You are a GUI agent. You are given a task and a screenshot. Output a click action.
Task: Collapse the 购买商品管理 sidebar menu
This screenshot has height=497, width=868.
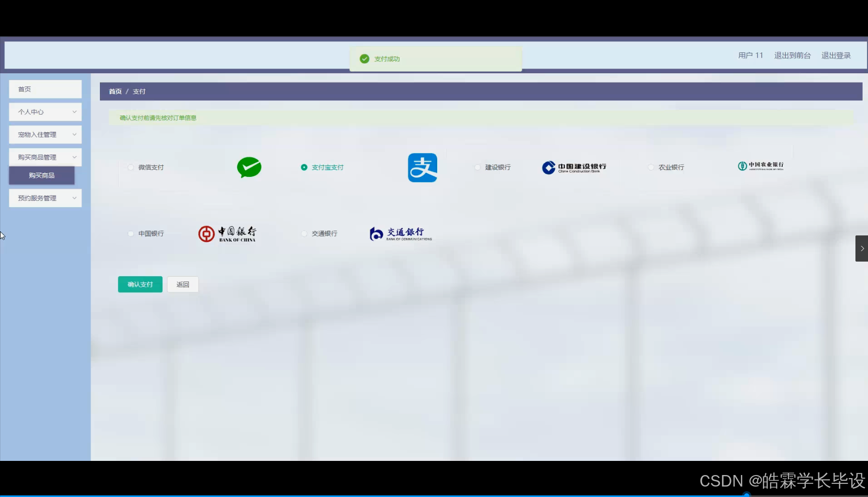pyautogui.click(x=45, y=157)
